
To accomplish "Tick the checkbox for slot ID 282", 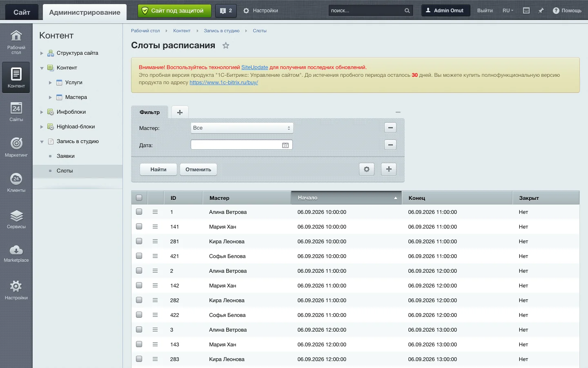I will tap(139, 300).
